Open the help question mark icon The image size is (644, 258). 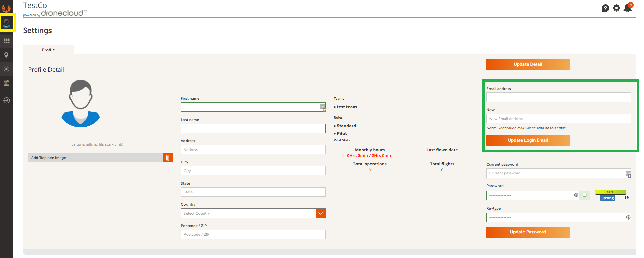click(x=605, y=8)
